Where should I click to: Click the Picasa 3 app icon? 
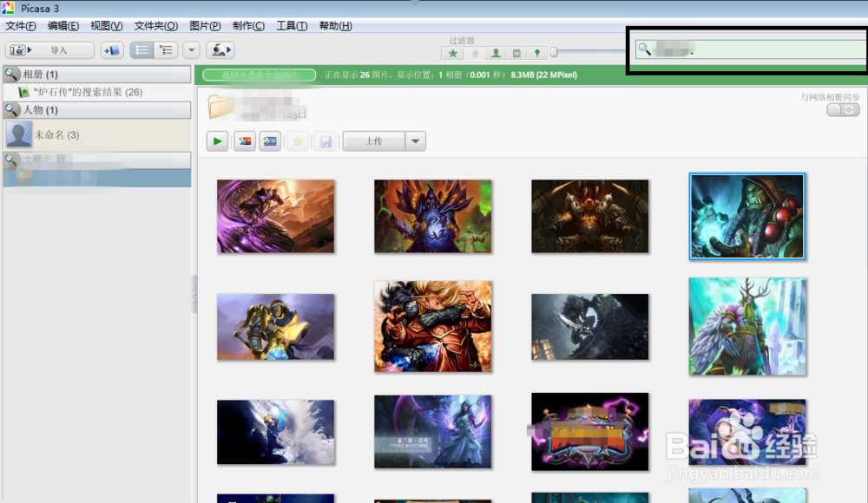pos(9,8)
